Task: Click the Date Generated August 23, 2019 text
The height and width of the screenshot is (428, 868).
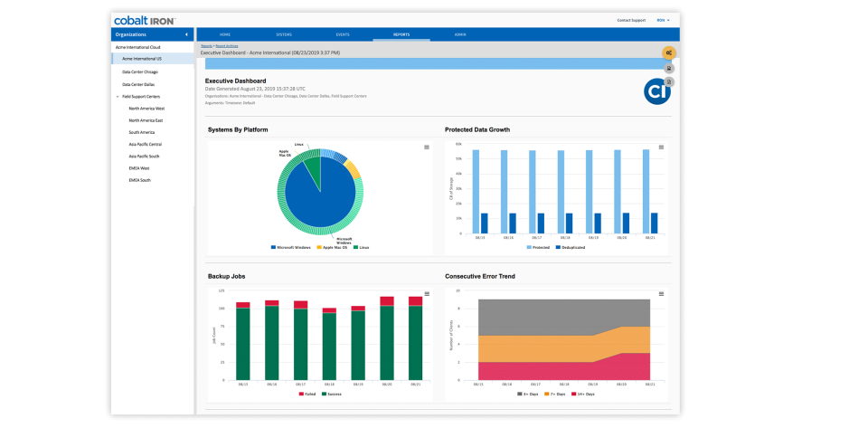Action: click(255, 89)
